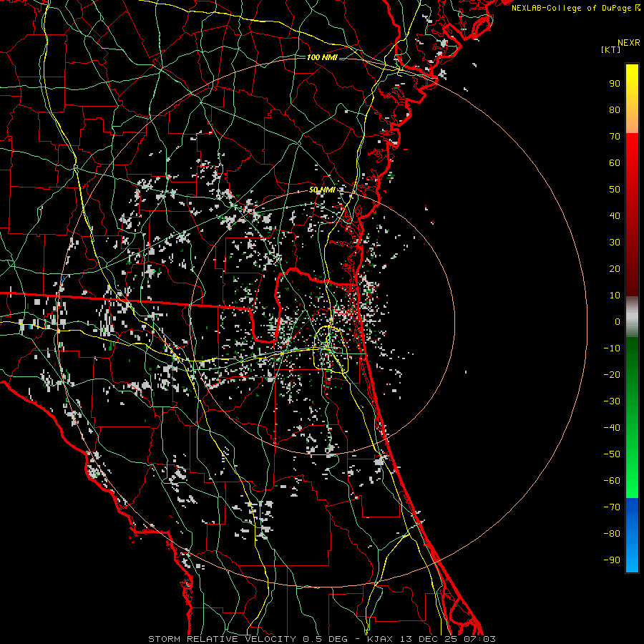Click the NEXR label above color scale

[x=629, y=43]
